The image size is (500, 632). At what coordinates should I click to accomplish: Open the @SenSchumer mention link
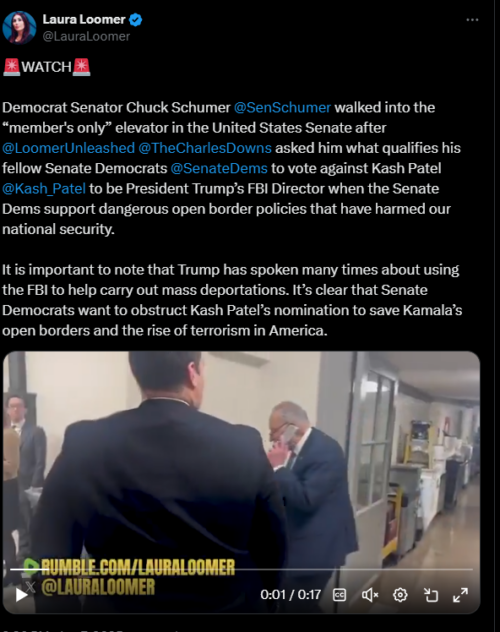pos(282,107)
